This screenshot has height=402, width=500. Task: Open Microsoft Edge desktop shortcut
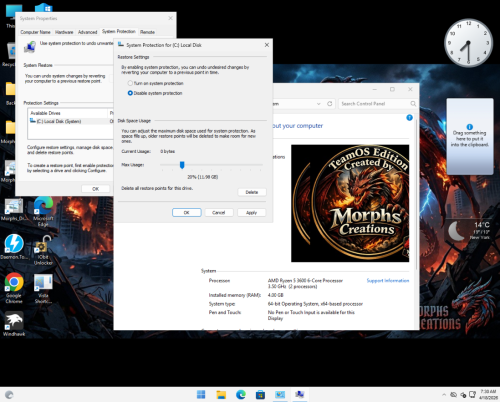click(x=43, y=212)
